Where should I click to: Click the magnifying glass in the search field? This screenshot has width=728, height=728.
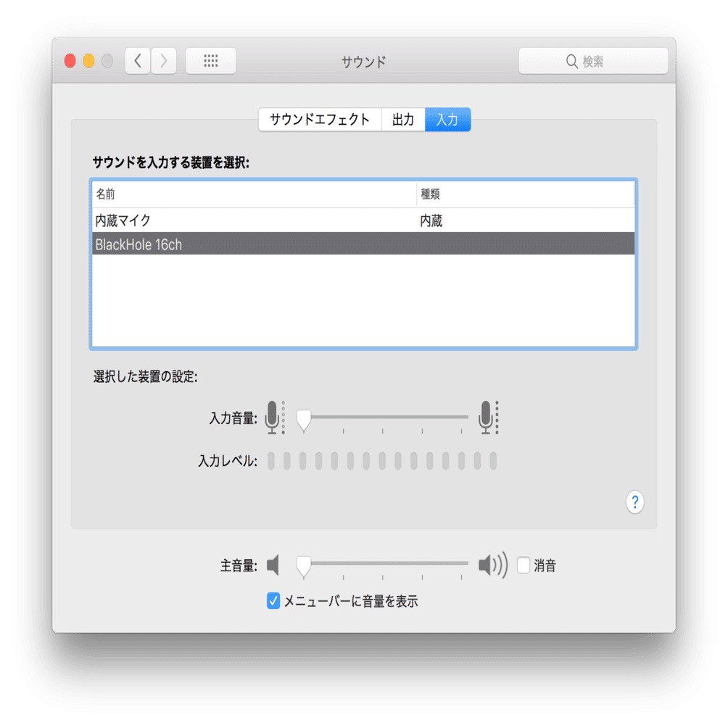[573, 61]
